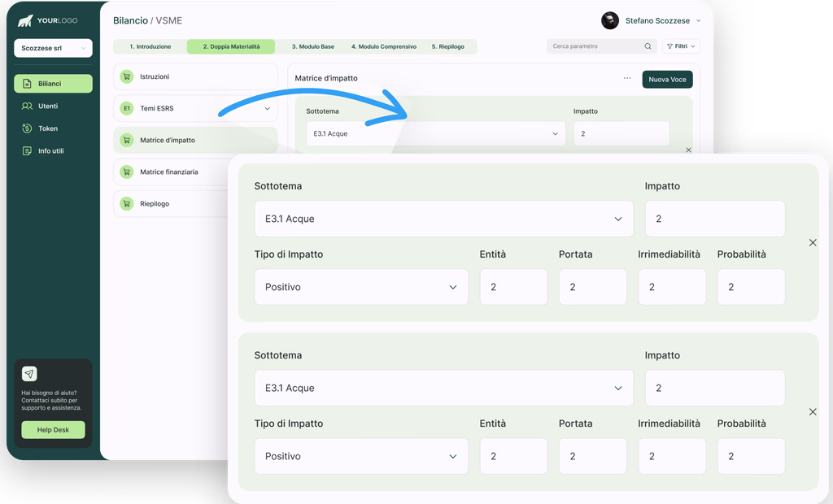Go to 5. Riepilogo tab
The width and height of the screenshot is (833, 504).
tap(447, 47)
